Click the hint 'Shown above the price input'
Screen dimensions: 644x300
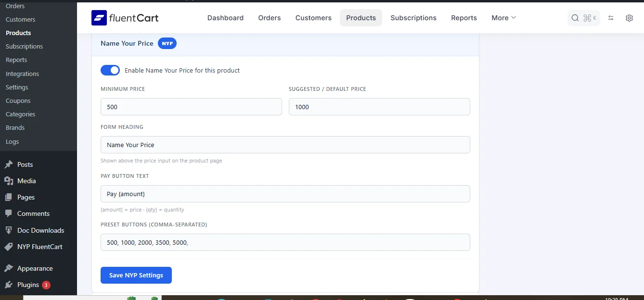(161, 161)
